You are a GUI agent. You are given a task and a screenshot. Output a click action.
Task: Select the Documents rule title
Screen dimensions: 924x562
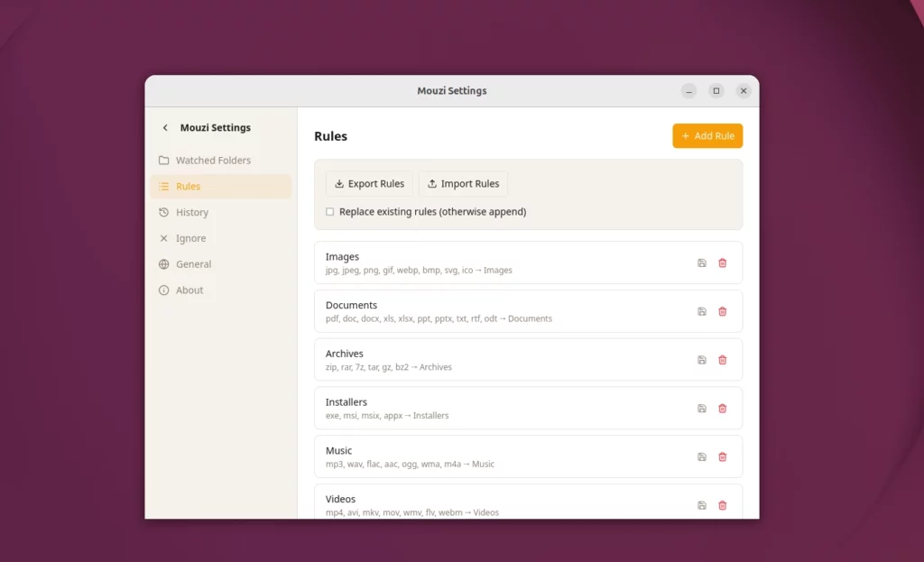pyautogui.click(x=351, y=305)
